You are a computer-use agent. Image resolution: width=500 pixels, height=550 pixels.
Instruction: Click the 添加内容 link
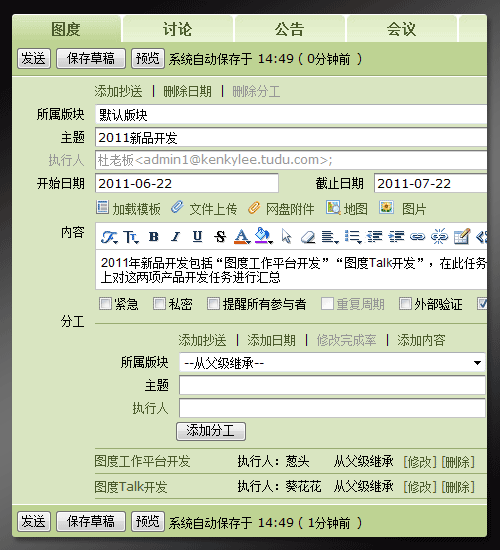click(x=421, y=340)
